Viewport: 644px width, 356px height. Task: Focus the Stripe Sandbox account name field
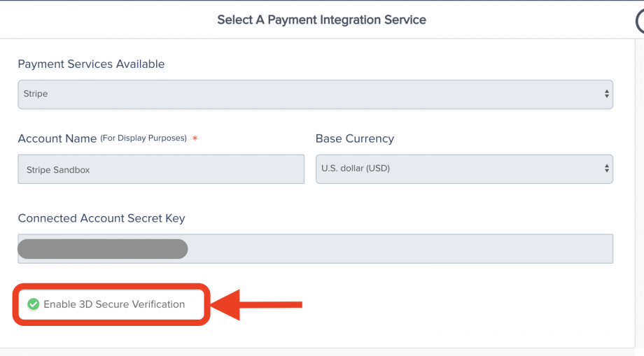tap(161, 169)
